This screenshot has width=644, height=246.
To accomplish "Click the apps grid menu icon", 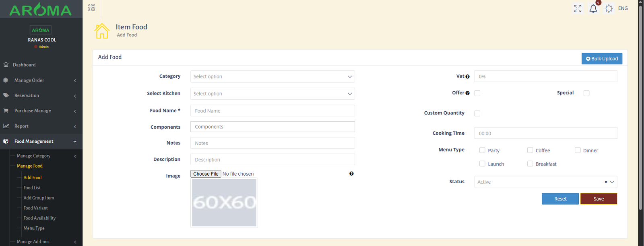I will 92,8.
